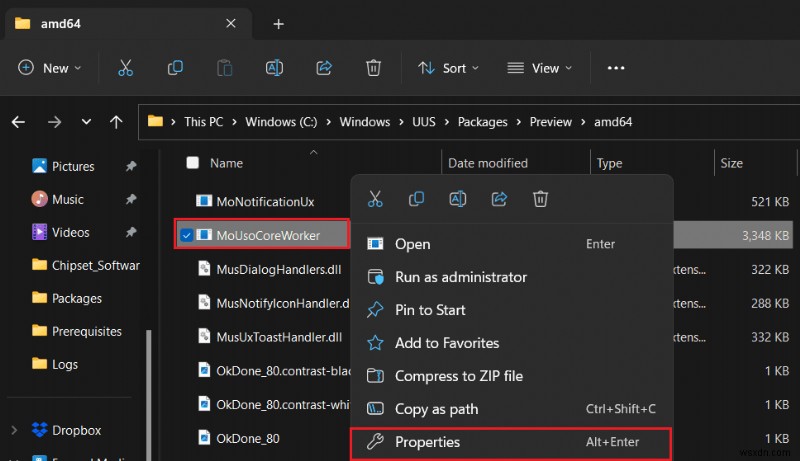This screenshot has width=800, height=461.
Task: Open Properties from the context menu
Action: [511, 442]
